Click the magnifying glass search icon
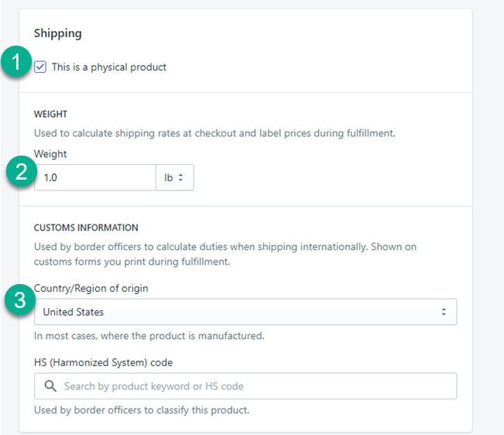This screenshot has width=504, height=435. [x=50, y=385]
